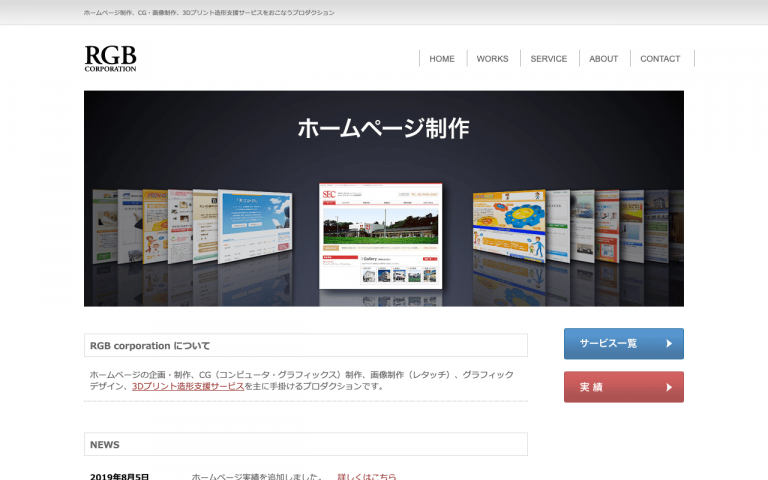Go to the WORKS page
The width and height of the screenshot is (768, 480).
tap(492, 59)
